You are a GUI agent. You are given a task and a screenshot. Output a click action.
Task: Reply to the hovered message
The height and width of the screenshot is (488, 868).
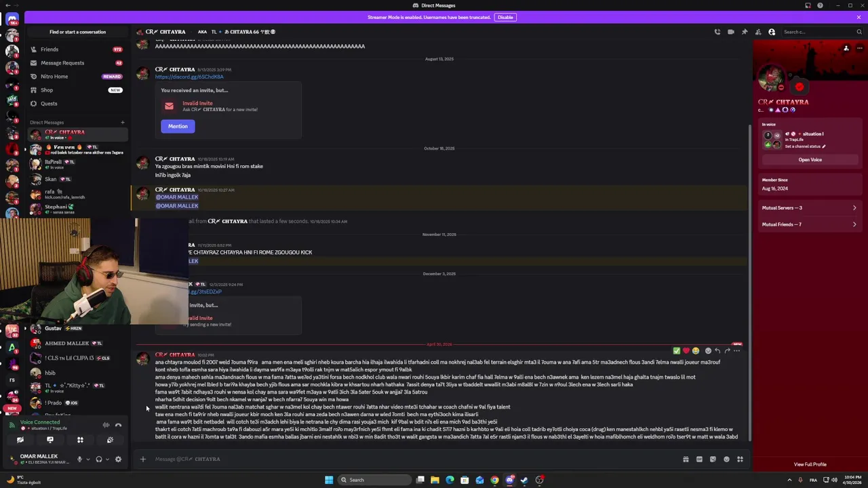pos(717,351)
